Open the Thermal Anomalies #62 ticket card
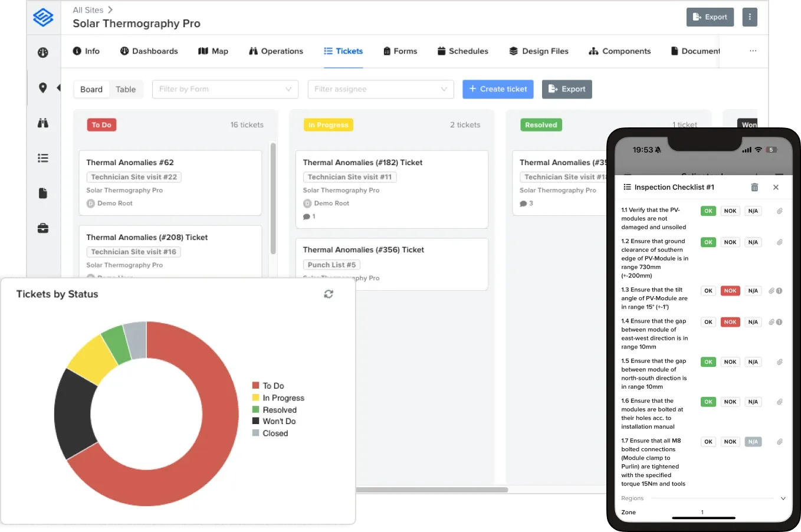 [170, 183]
